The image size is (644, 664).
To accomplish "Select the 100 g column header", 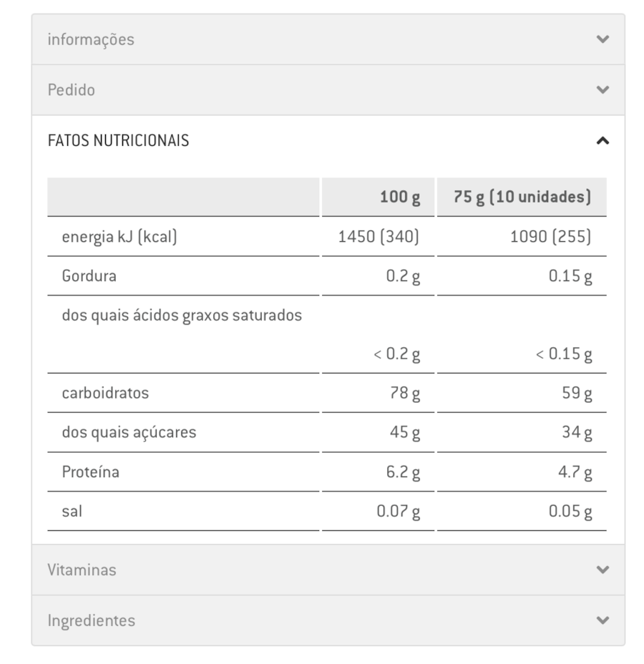I will pos(378,197).
